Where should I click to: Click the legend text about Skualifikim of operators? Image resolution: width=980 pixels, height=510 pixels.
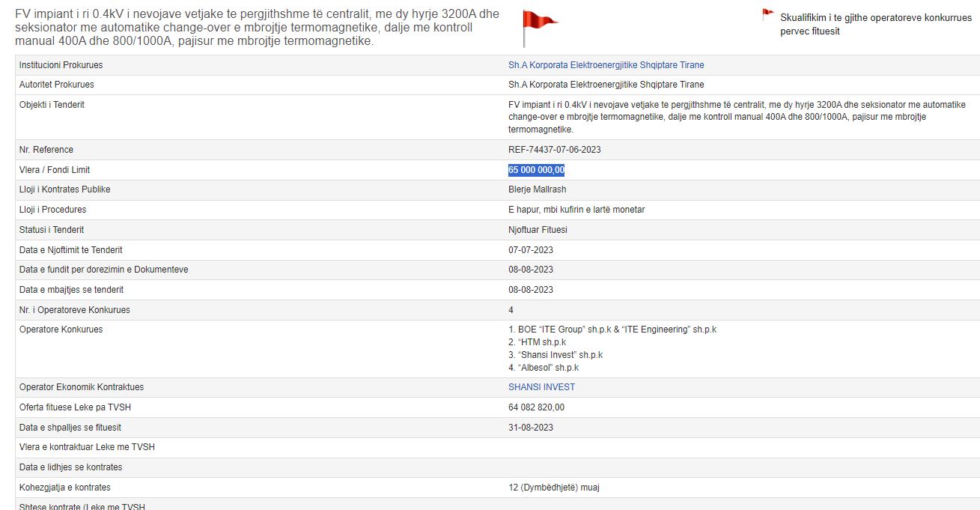tap(875, 24)
